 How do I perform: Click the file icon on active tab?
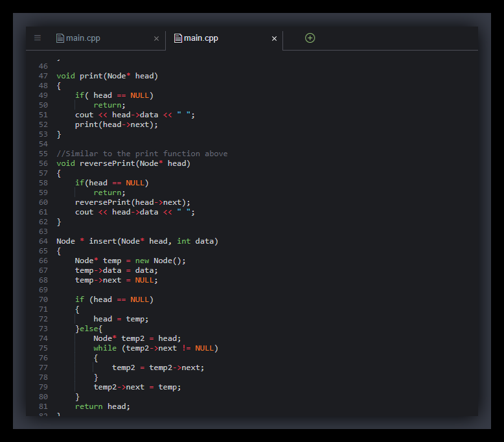[x=178, y=38]
